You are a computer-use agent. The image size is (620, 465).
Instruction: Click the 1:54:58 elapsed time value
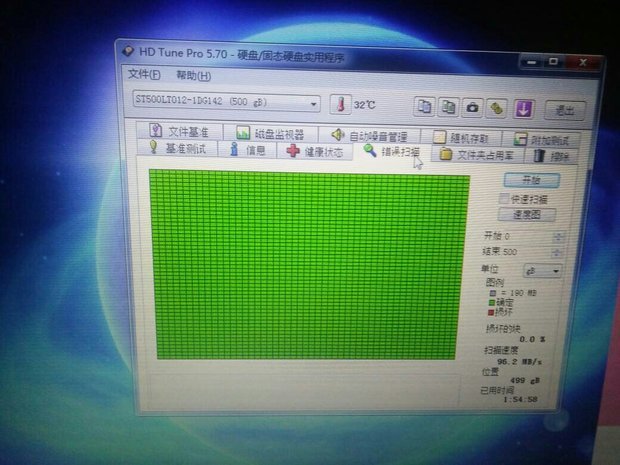tap(520, 399)
